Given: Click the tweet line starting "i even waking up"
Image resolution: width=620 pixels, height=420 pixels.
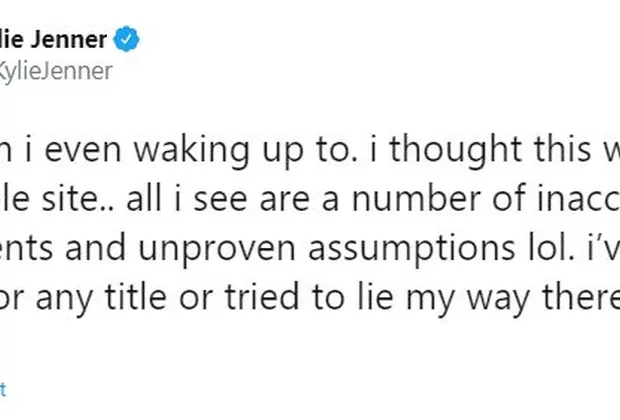Looking at the screenshot, I should click(x=310, y=148).
